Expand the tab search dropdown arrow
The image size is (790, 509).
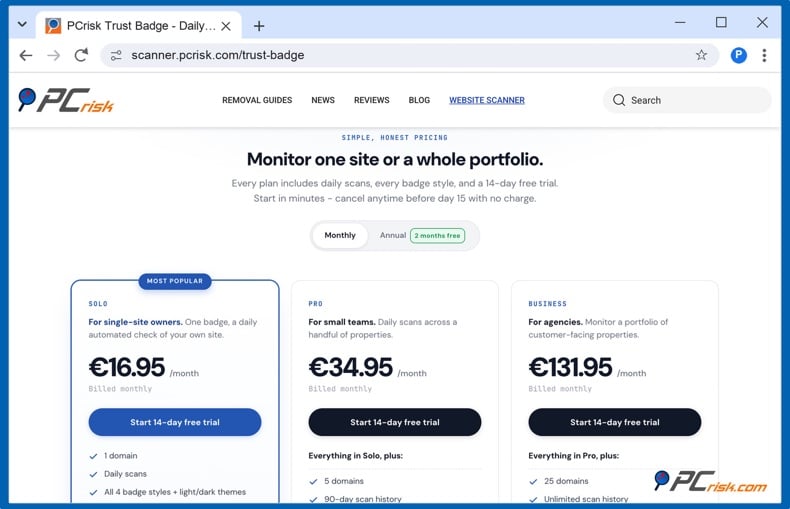pos(22,24)
